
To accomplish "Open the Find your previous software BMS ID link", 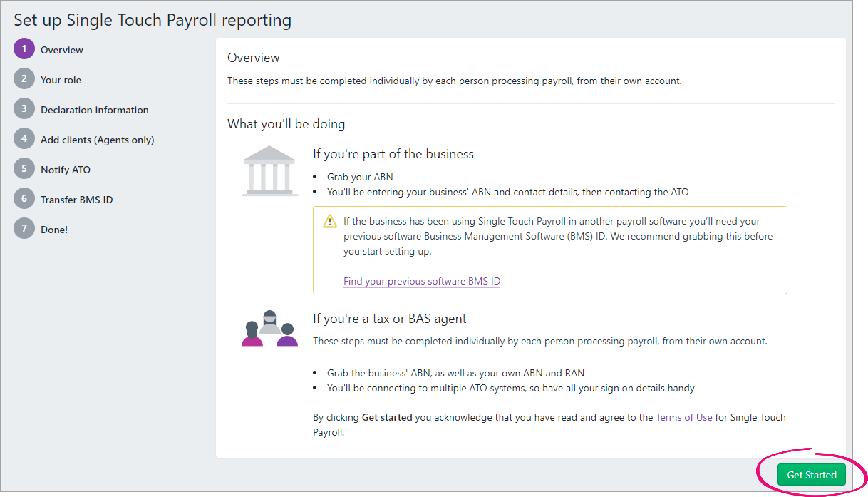I will pyautogui.click(x=421, y=281).
